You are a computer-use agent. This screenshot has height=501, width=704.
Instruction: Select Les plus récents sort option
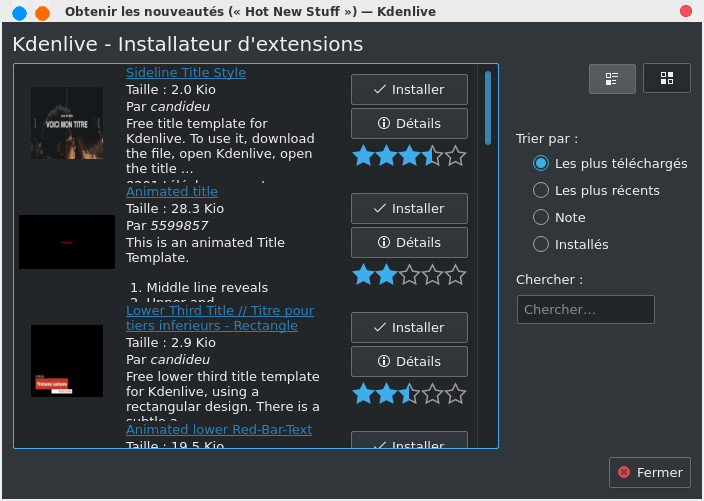[x=596, y=190]
